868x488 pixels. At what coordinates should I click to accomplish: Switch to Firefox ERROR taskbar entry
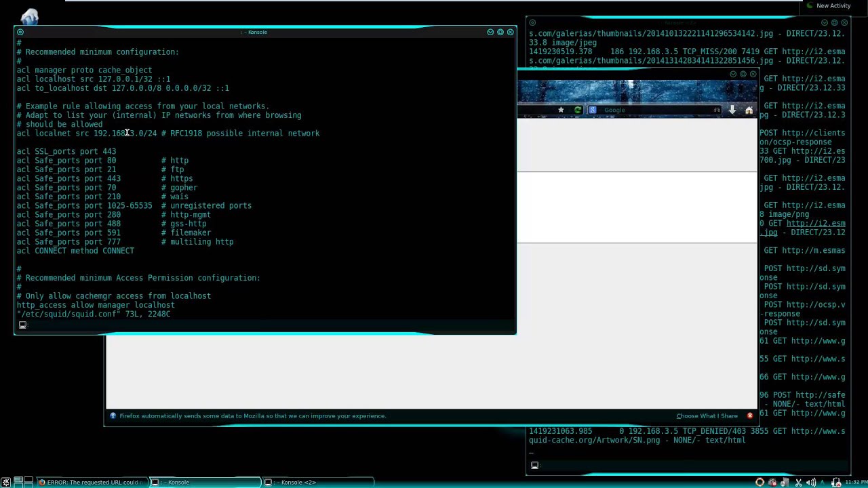point(92,482)
